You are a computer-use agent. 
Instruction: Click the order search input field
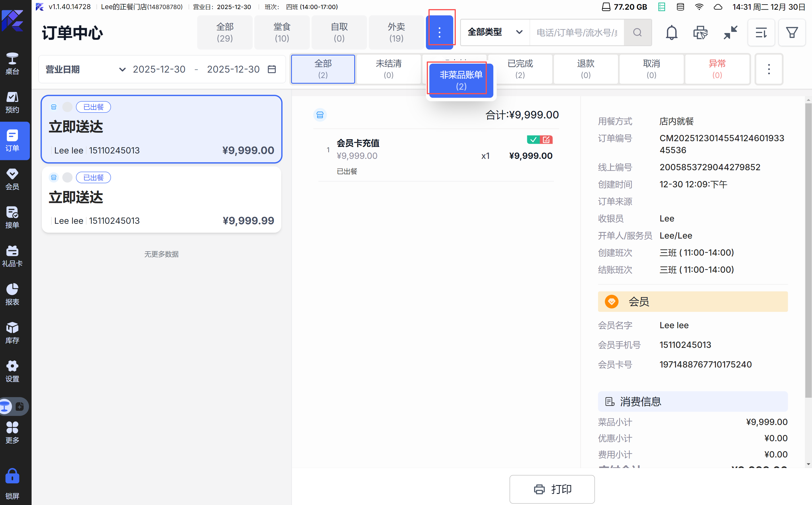click(577, 32)
